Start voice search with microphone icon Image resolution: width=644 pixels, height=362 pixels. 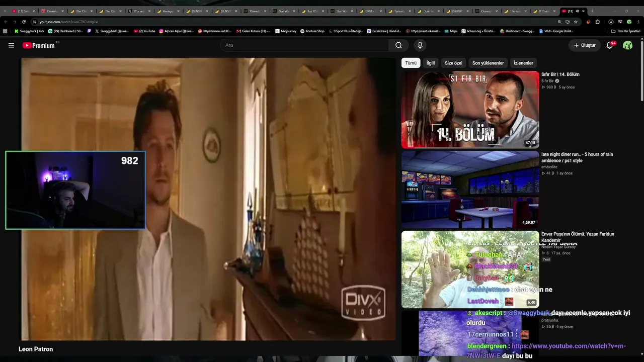[420, 45]
